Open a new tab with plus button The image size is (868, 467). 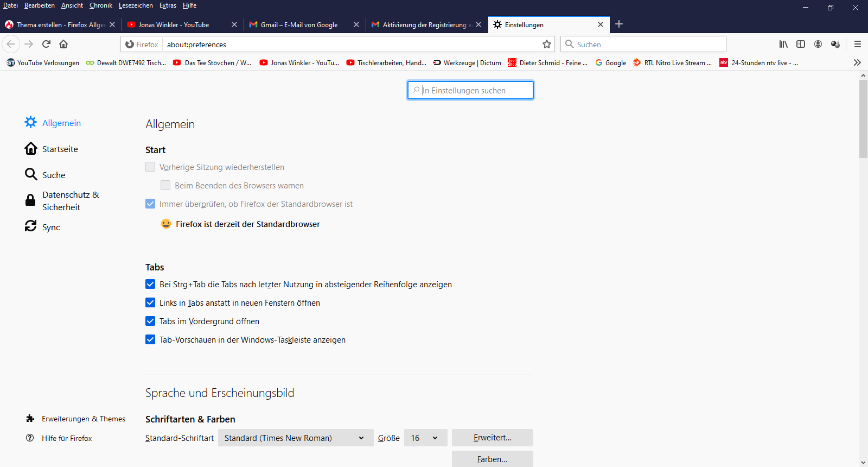click(619, 24)
